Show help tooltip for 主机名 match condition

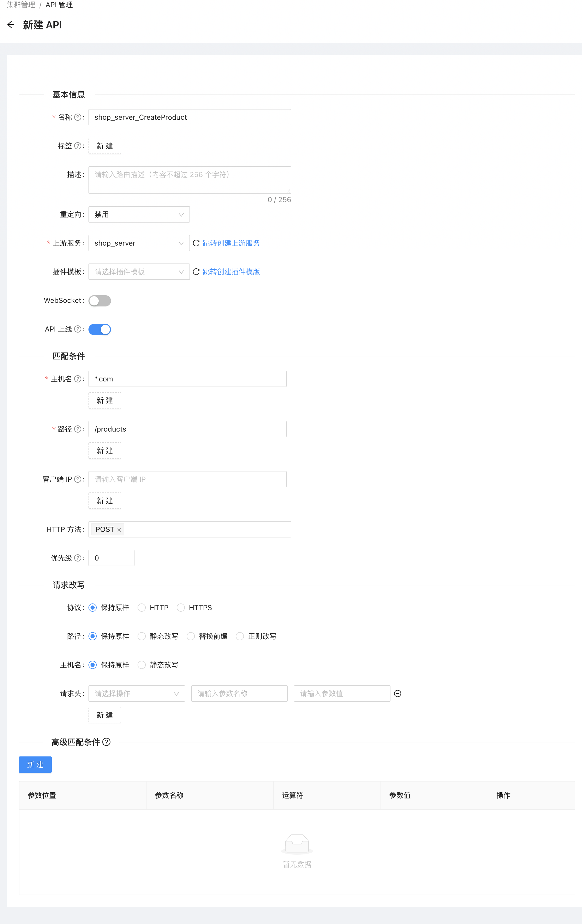(77, 379)
